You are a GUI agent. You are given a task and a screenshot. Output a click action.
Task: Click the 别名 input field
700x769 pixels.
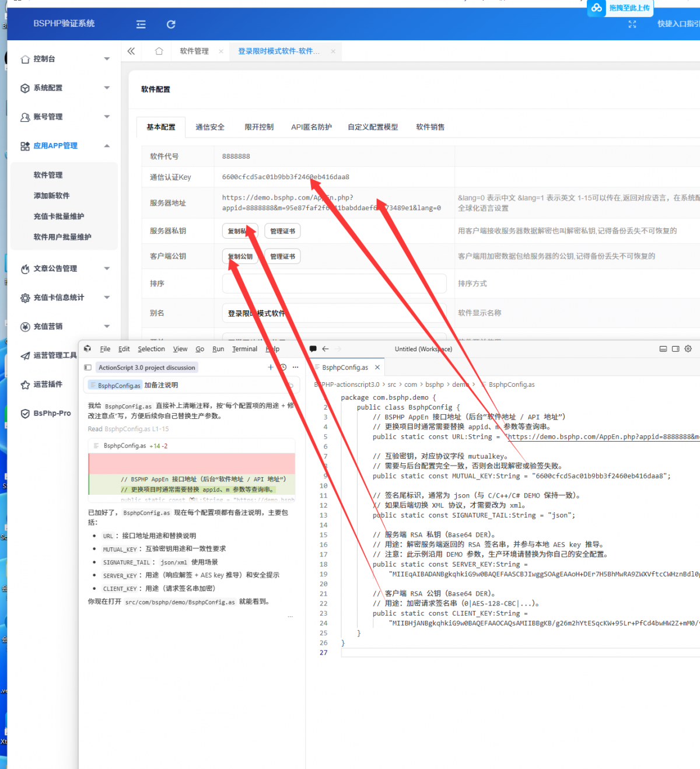[334, 313]
